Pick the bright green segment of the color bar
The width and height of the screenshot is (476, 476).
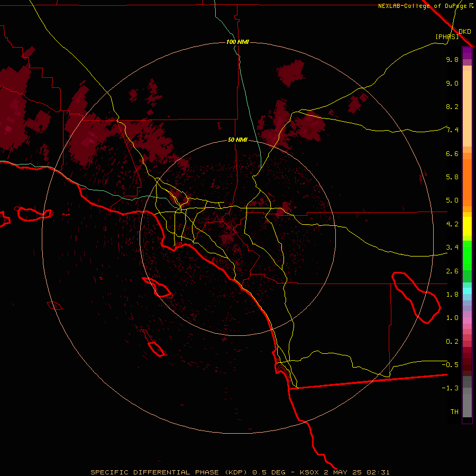click(467, 255)
